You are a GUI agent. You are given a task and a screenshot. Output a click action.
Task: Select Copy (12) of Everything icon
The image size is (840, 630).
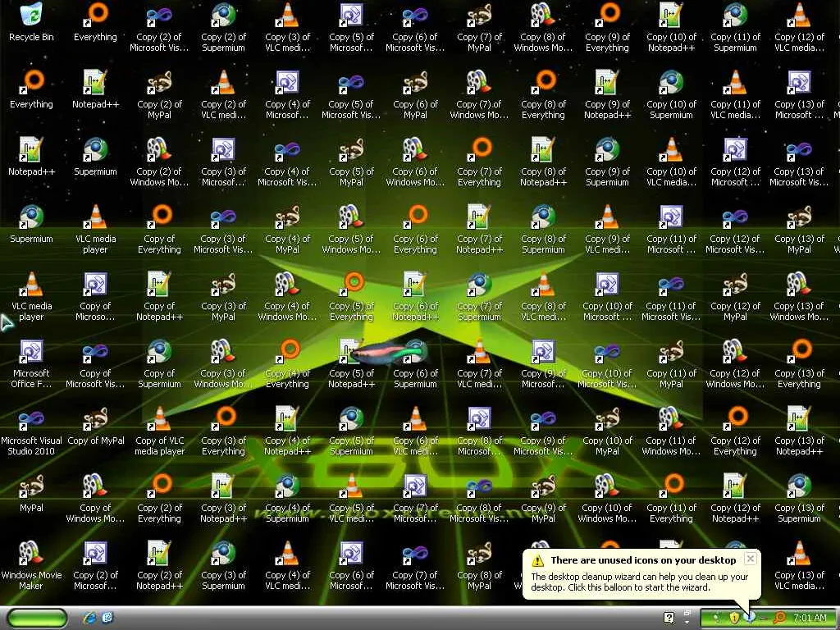coord(736,431)
